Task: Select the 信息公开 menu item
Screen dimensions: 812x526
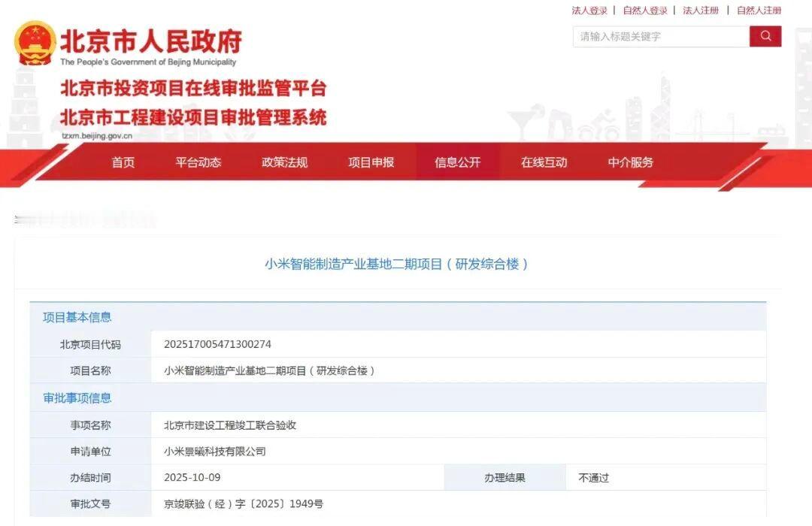Action: click(x=458, y=162)
